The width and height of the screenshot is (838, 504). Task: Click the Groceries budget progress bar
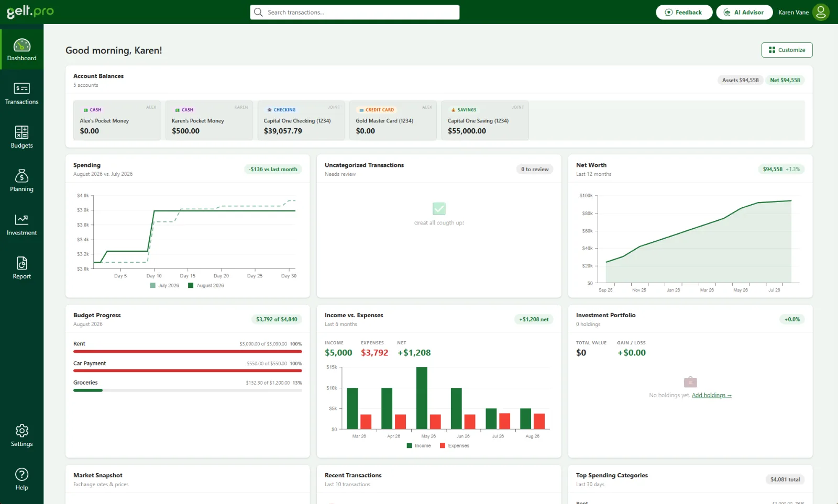[x=188, y=390]
